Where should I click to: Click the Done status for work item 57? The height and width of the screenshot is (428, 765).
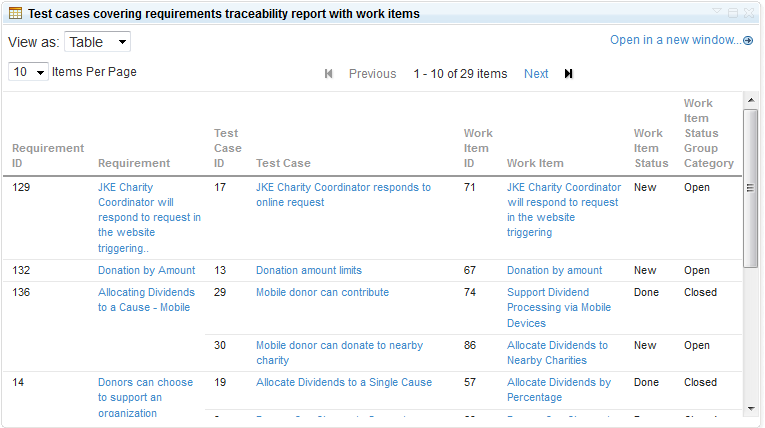646,383
